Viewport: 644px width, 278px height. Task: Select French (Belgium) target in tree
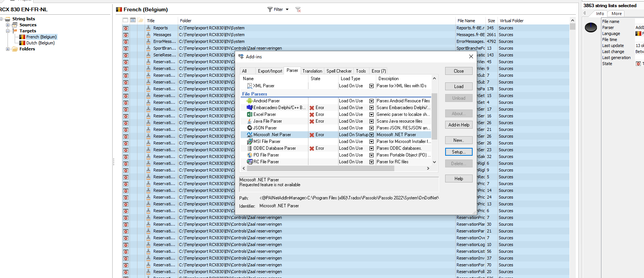pyautogui.click(x=41, y=37)
